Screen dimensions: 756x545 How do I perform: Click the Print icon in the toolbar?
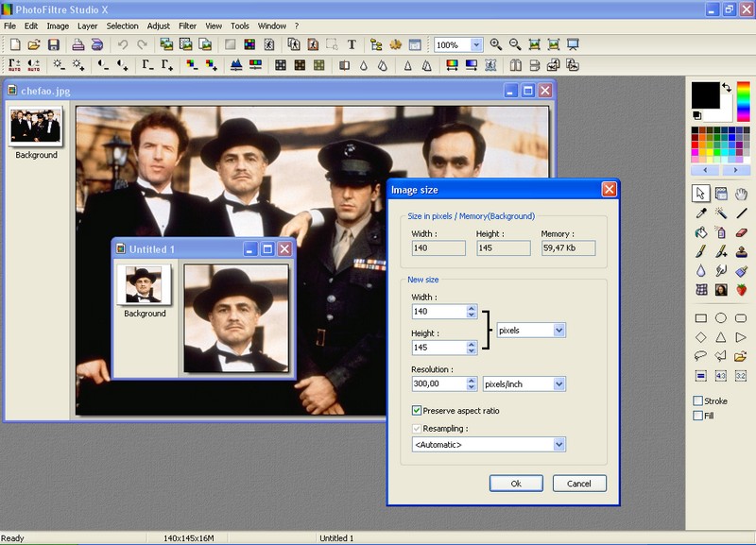coord(78,44)
